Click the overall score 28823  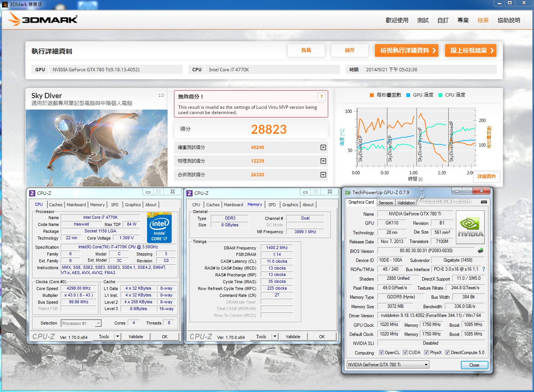click(269, 129)
